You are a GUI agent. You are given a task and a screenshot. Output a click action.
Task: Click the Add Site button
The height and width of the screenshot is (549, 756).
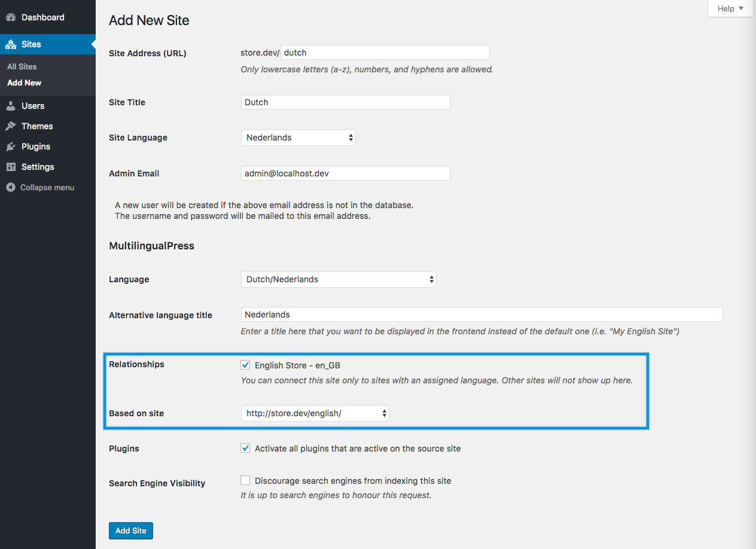130,530
